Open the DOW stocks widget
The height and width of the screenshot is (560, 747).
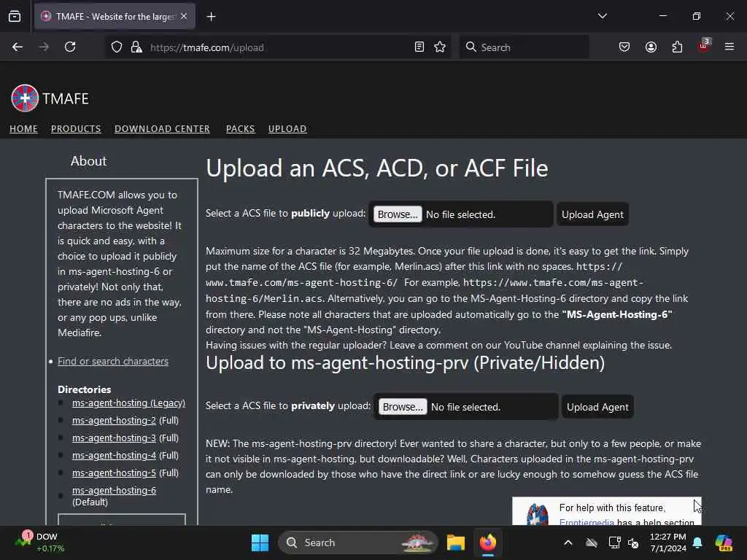(39, 542)
